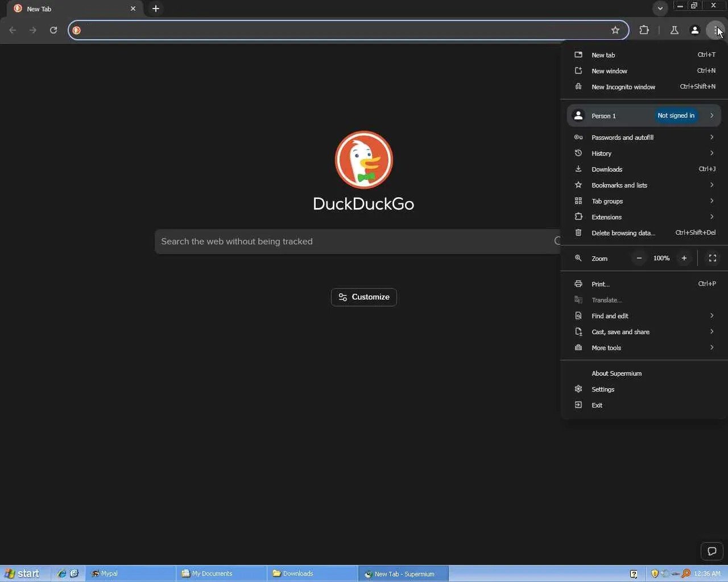Screen dimensions: 728x582
Task: Click the back navigation arrow
Action: tap(13, 30)
